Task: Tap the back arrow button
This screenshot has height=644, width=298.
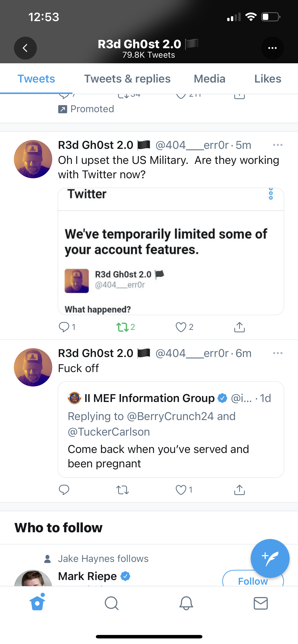Action: pyautogui.click(x=25, y=48)
